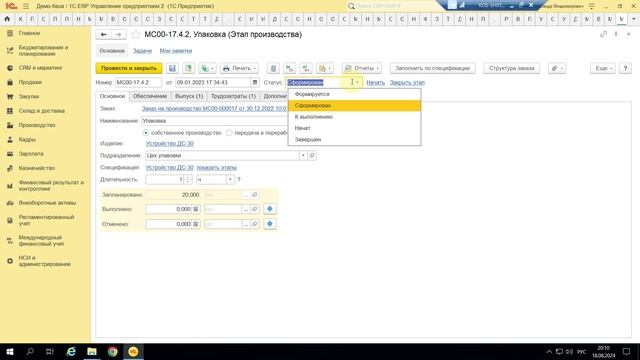Image resolution: width=640 pixels, height=360 pixels.
Task: Click the Наименование input field
Action: coord(215,121)
